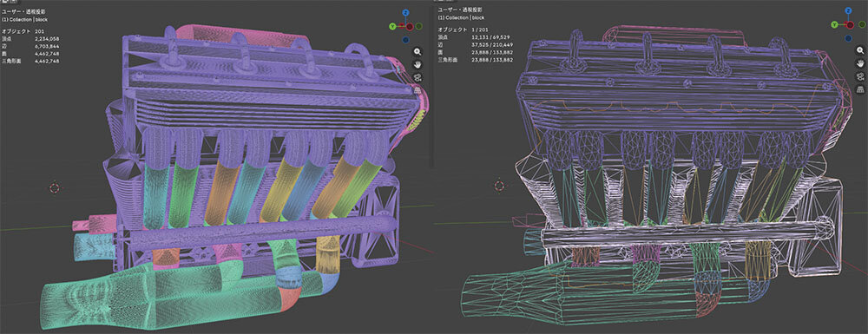This screenshot has height=334, width=868.
Task: Toggle perspective/orthographic grid icon in the high-poly viewport
Action: (417, 90)
